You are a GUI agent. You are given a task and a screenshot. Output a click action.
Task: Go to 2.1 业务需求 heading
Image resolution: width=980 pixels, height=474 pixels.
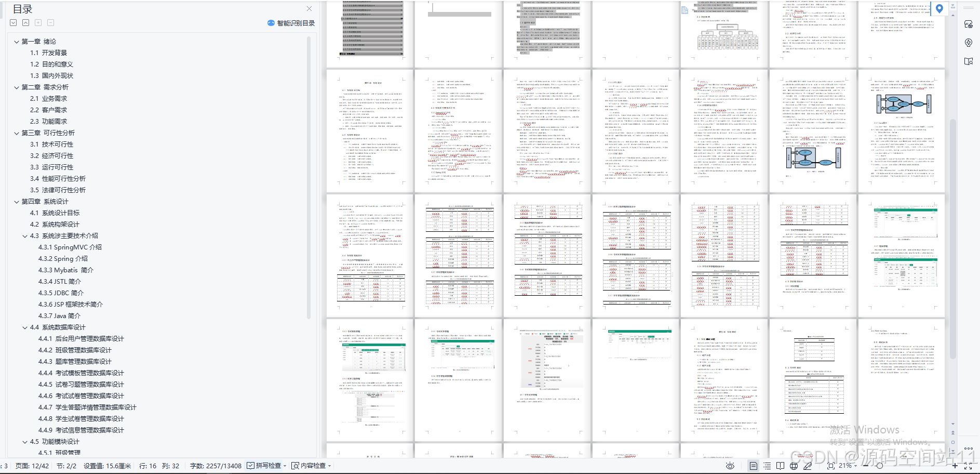tap(48, 99)
